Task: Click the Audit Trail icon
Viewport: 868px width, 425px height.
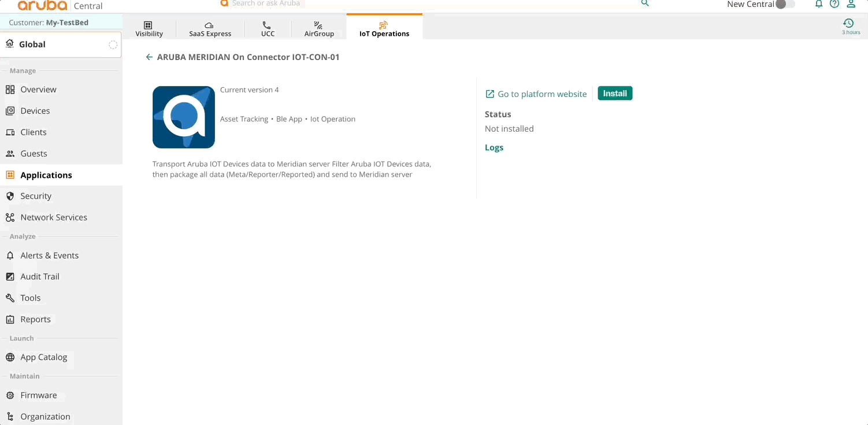Action: coord(10,277)
